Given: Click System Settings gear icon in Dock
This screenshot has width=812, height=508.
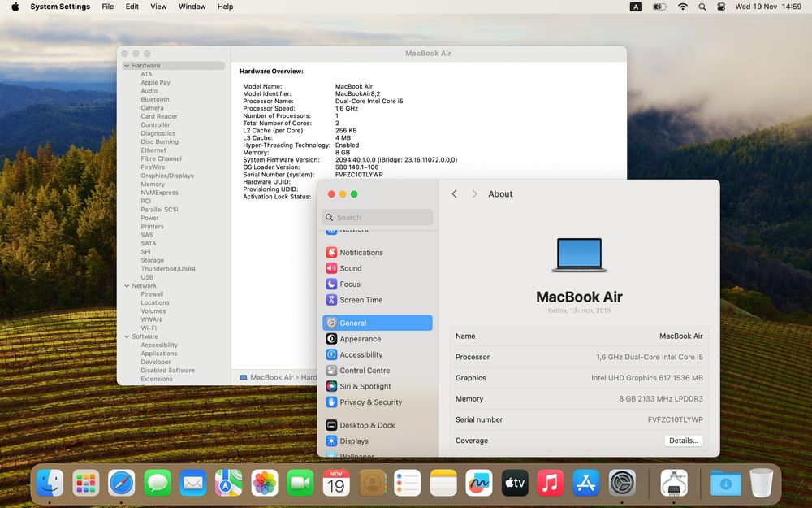Looking at the screenshot, I should point(622,483).
